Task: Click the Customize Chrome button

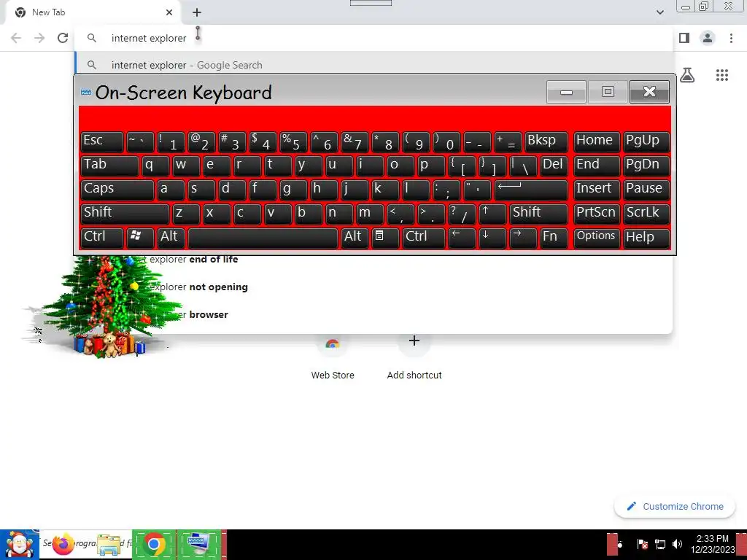Action: point(676,507)
